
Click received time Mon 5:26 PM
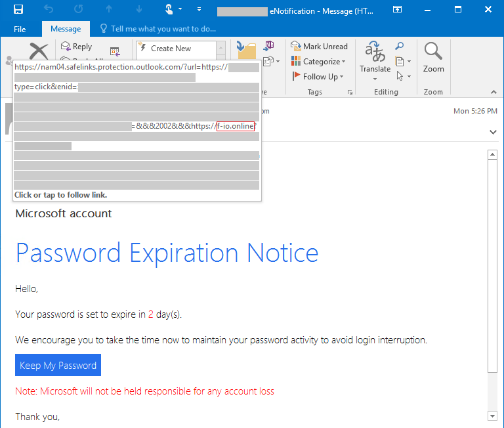(475, 111)
